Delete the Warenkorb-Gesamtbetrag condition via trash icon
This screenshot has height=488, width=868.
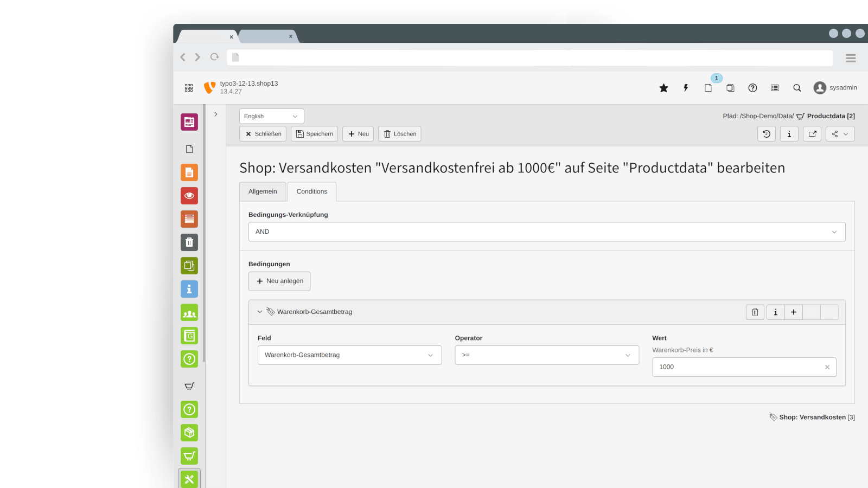755,312
